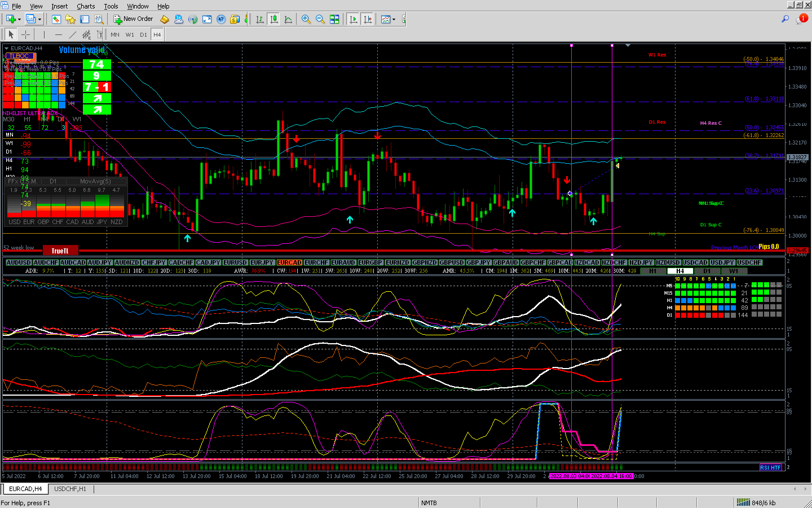Select the D1 timeframe button
812x508 pixels.
(x=143, y=34)
